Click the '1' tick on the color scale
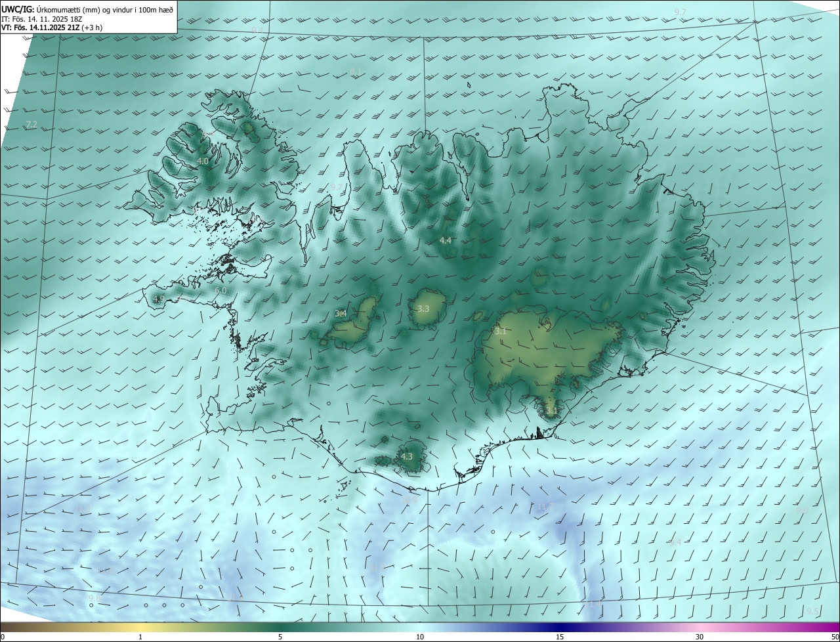The image size is (840, 642). [140, 637]
